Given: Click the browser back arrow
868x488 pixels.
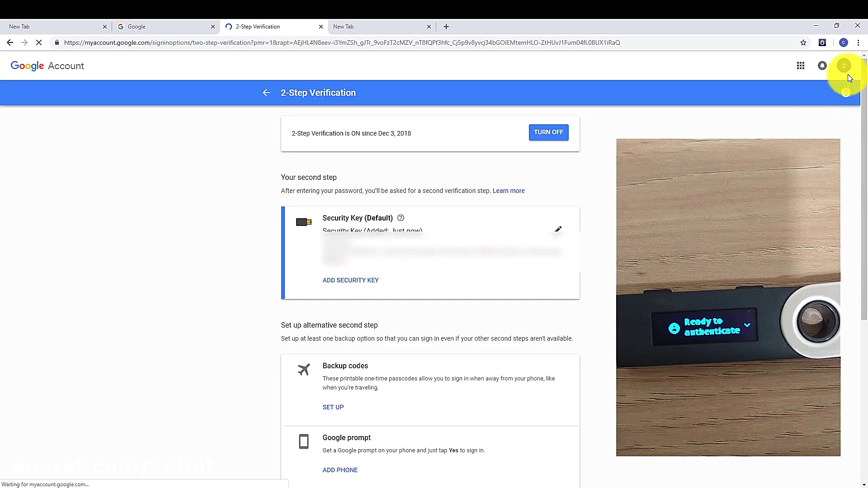Looking at the screenshot, I should [x=10, y=42].
